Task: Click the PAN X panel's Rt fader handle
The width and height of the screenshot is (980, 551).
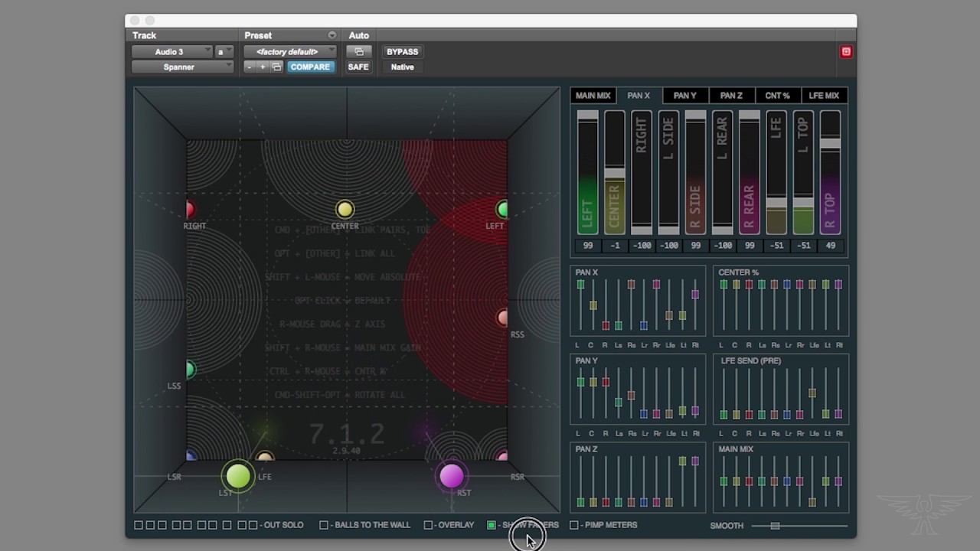Action: click(x=695, y=294)
